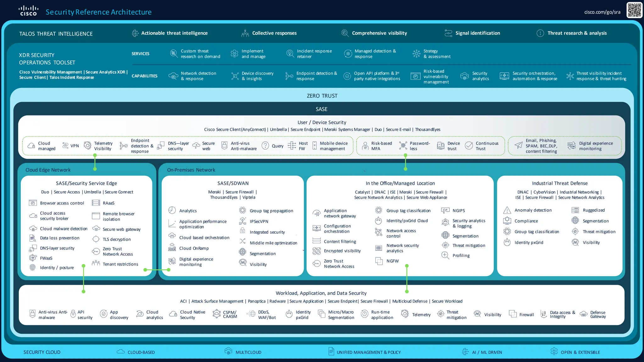Click the MULTICLOUD label in footer
The image size is (644, 362).
[248, 352]
